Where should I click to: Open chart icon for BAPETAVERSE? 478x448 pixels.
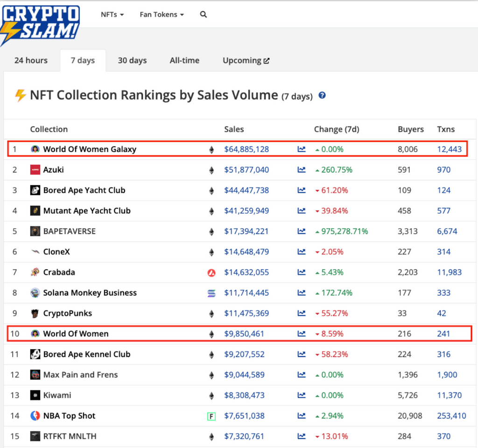pos(302,231)
